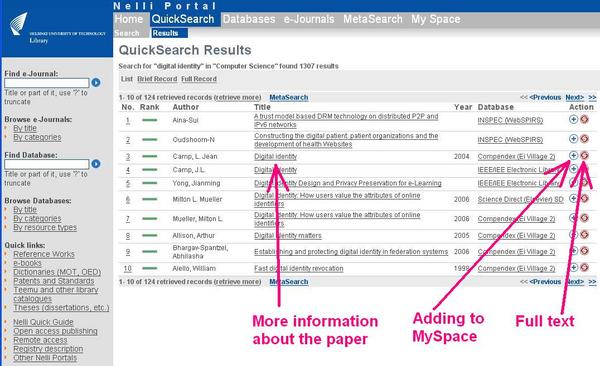Open full text icon for result 3
The image size is (600, 366).
point(584,155)
